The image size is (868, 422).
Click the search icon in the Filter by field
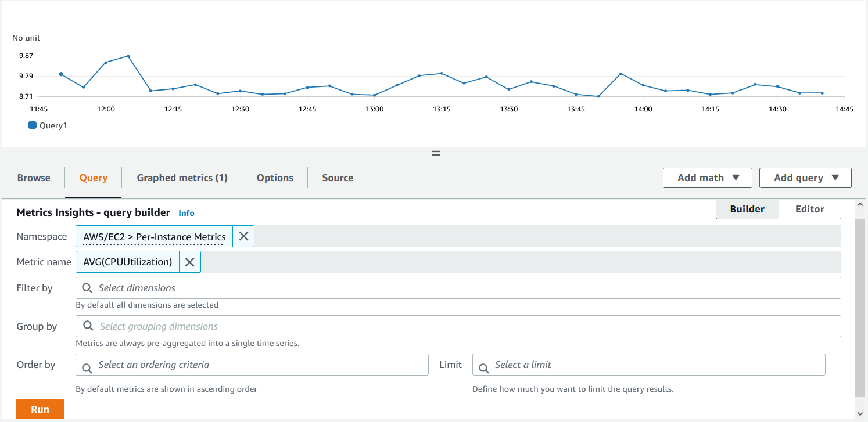click(87, 288)
